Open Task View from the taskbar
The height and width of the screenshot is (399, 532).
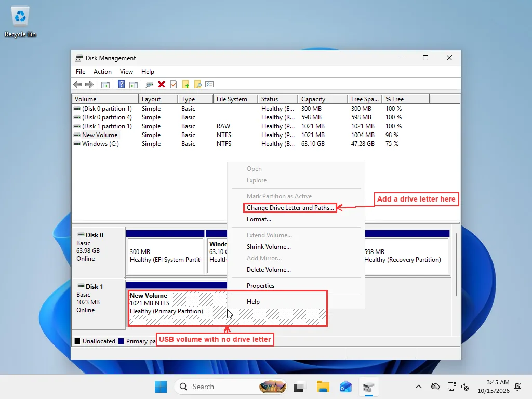[299, 387]
